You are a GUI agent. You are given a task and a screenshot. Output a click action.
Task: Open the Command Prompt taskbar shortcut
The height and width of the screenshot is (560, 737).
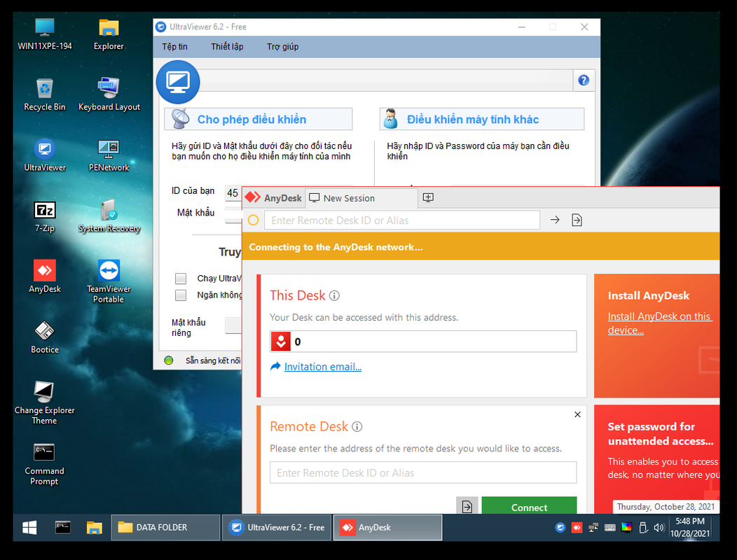pos(62,528)
